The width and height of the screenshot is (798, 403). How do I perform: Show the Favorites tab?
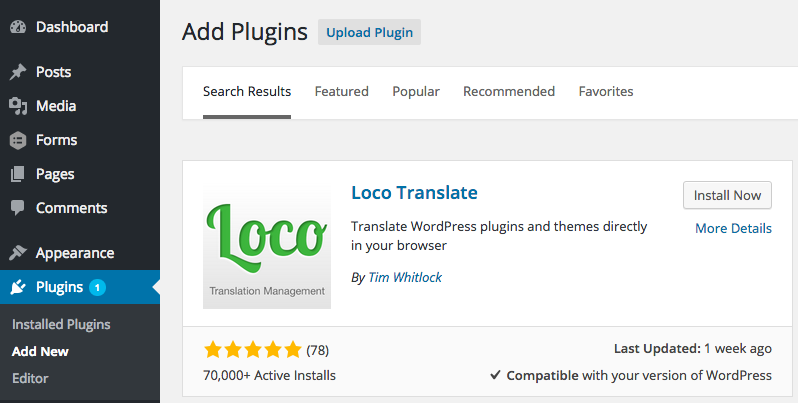(606, 92)
